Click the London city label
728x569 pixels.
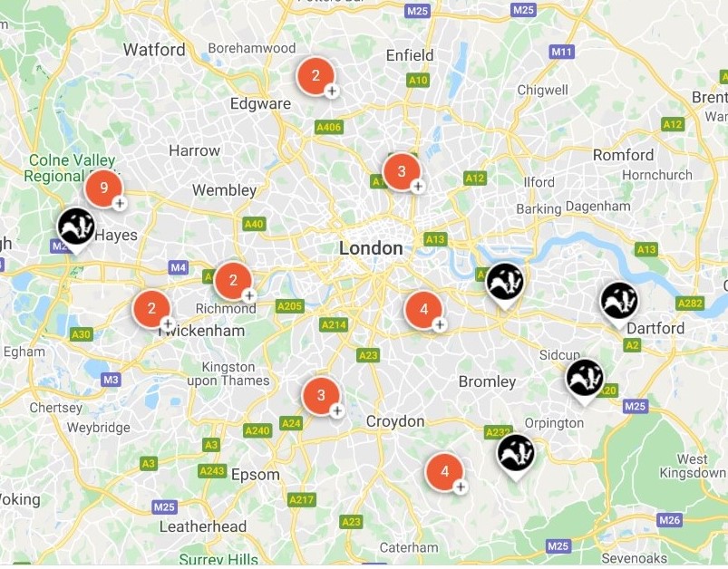tap(371, 248)
